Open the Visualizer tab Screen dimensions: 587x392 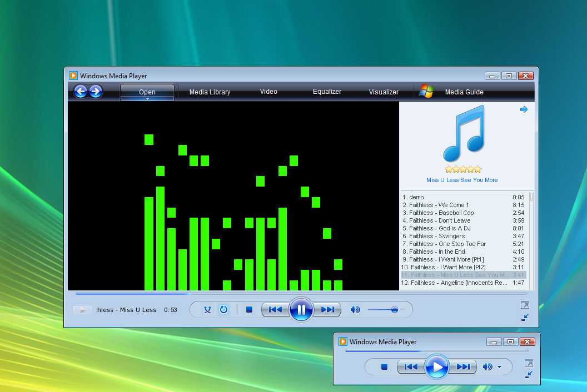[x=384, y=92]
